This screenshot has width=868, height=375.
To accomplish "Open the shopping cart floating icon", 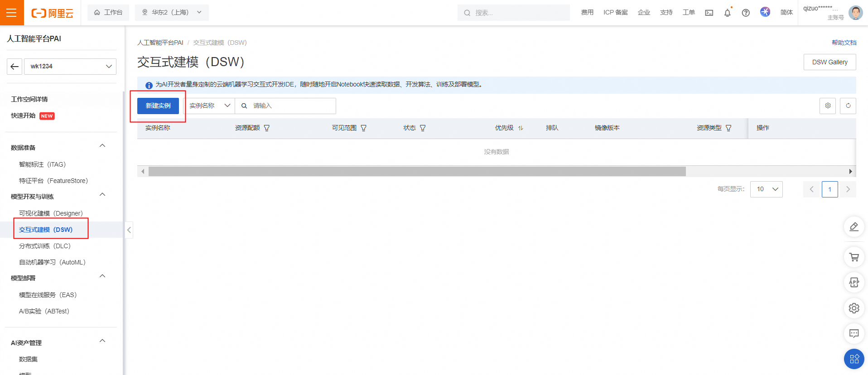I will [x=854, y=257].
